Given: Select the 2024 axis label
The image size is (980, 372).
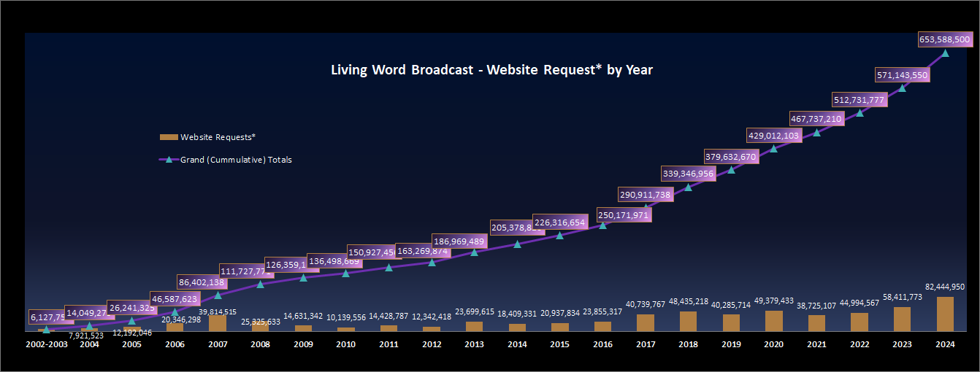Looking at the screenshot, I should [x=945, y=344].
